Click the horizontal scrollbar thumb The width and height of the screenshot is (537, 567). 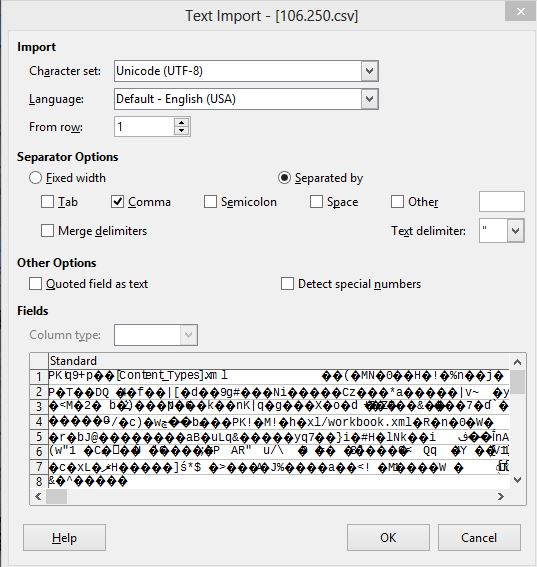point(56,496)
